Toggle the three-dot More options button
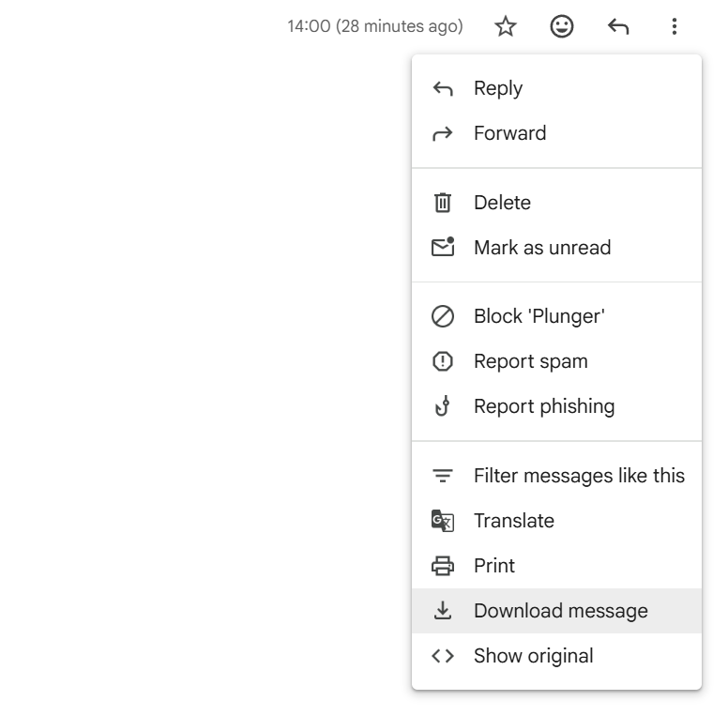728x716 pixels. pyautogui.click(x=675, y=26)
